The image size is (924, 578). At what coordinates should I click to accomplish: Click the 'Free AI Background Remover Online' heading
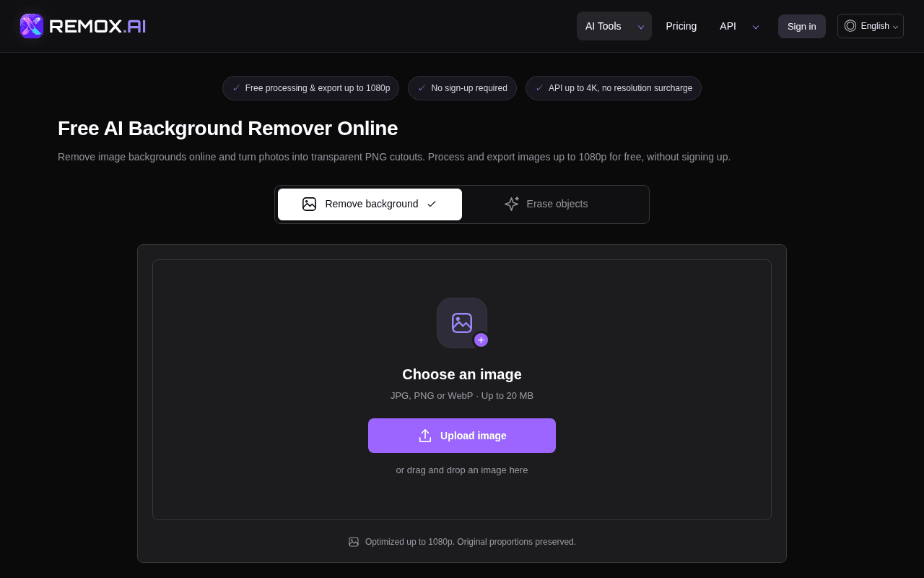tap(227, 129)
